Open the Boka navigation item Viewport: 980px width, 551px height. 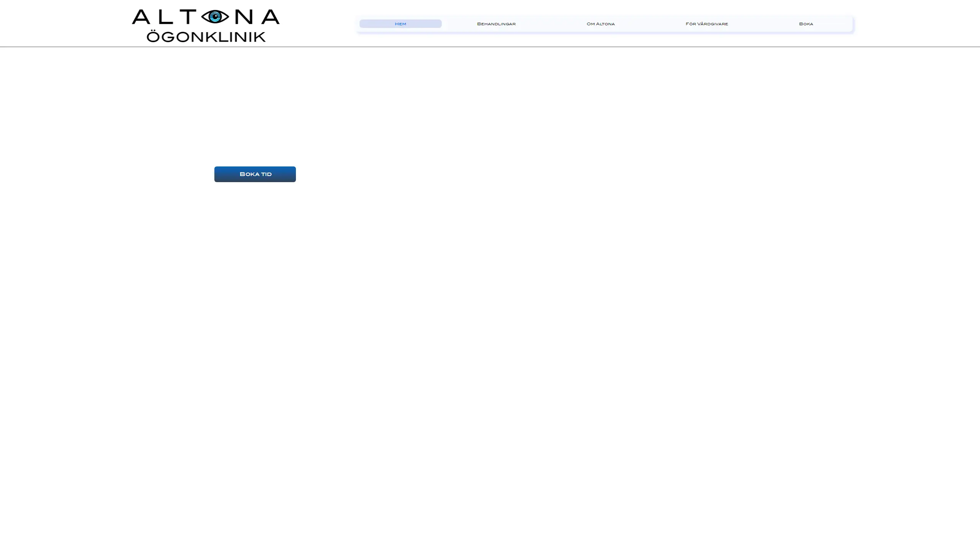click(x=806, y=24)
